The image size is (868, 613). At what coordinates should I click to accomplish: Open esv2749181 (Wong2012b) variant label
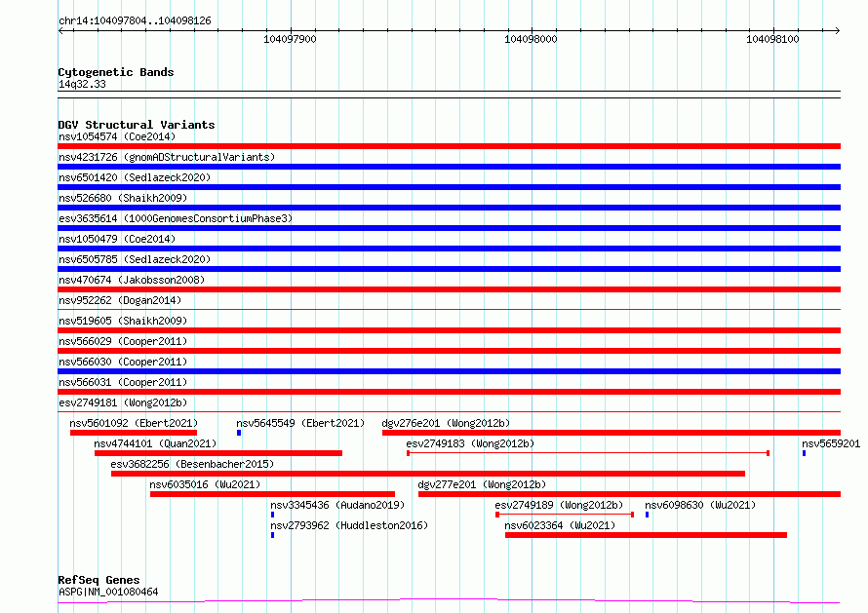pos(123,402)
